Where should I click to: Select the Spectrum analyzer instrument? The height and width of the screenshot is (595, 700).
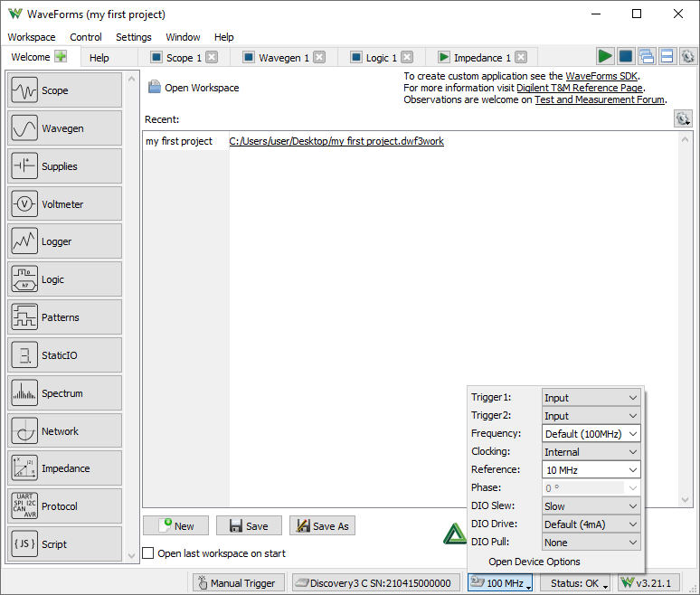pyautogui.click(x=64, y=393)
